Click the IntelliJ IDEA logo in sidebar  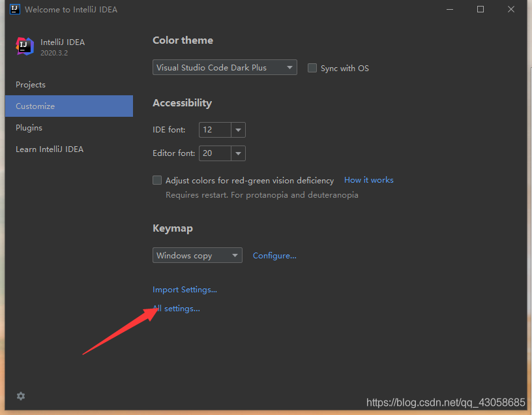click(25, 46)
